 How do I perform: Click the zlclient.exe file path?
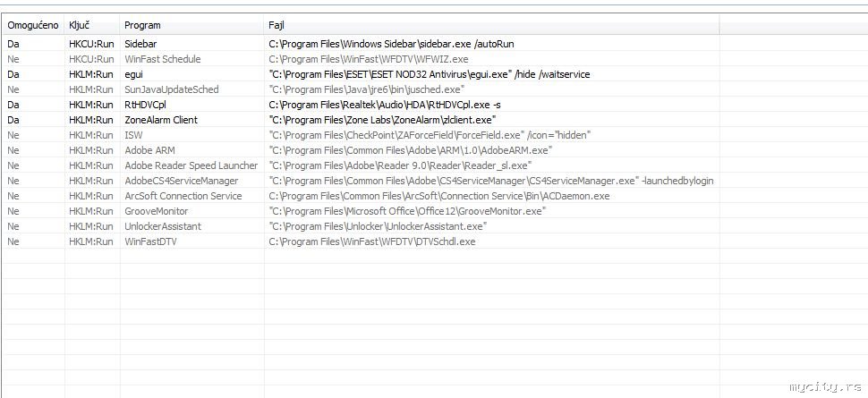382,120
